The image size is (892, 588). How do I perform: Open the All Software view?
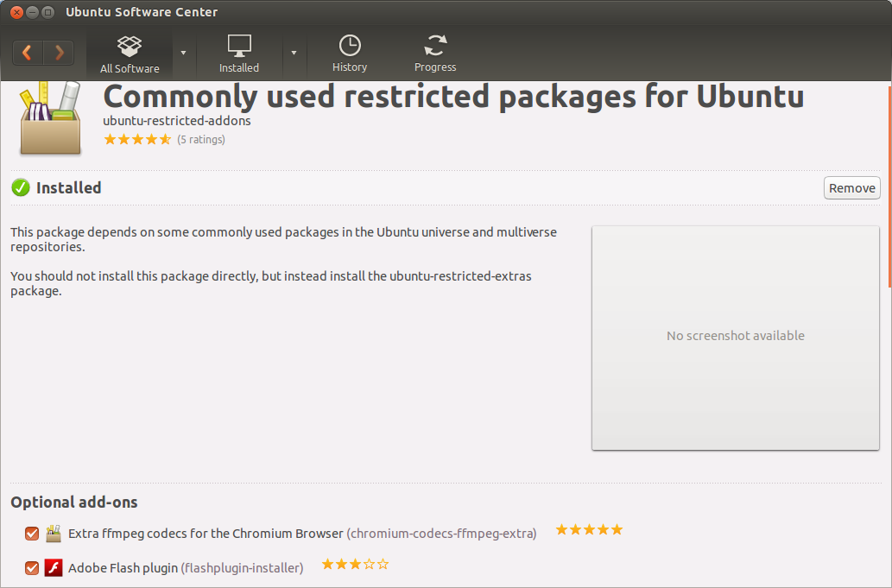(130, 54)
